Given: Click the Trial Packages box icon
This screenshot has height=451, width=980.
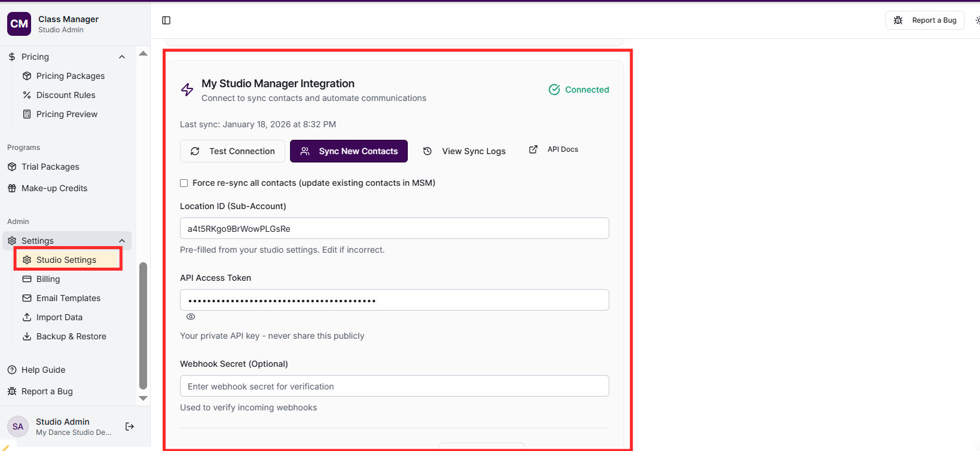Looking at the screenshot, I should click(12, 167).
